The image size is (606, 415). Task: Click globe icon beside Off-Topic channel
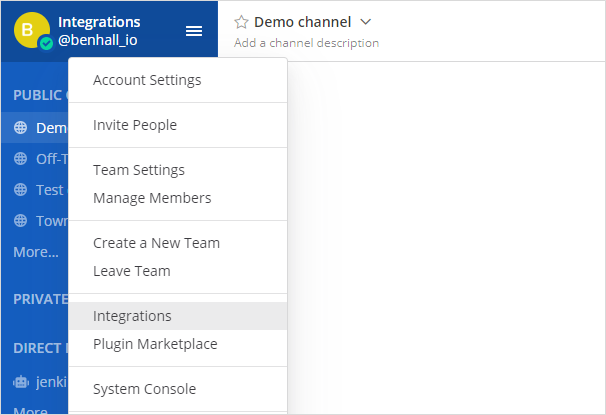tap(20, 158)
